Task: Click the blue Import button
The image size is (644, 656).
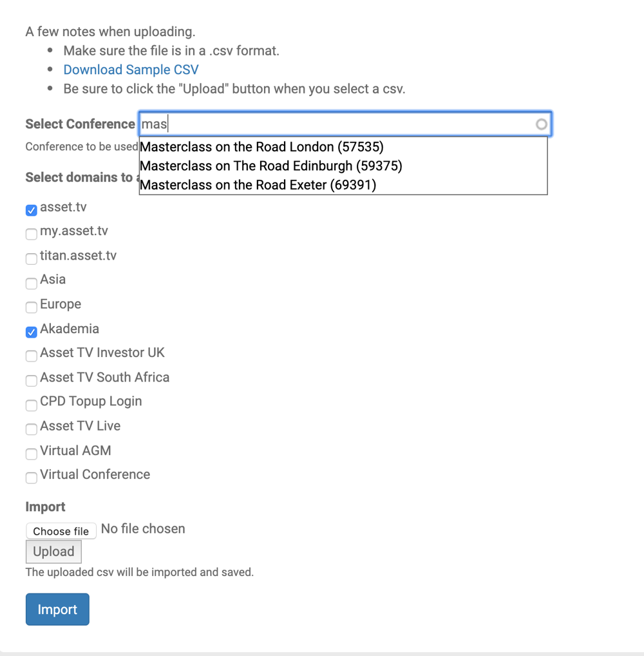Action: pyautogui.click(x=57, y=609)
